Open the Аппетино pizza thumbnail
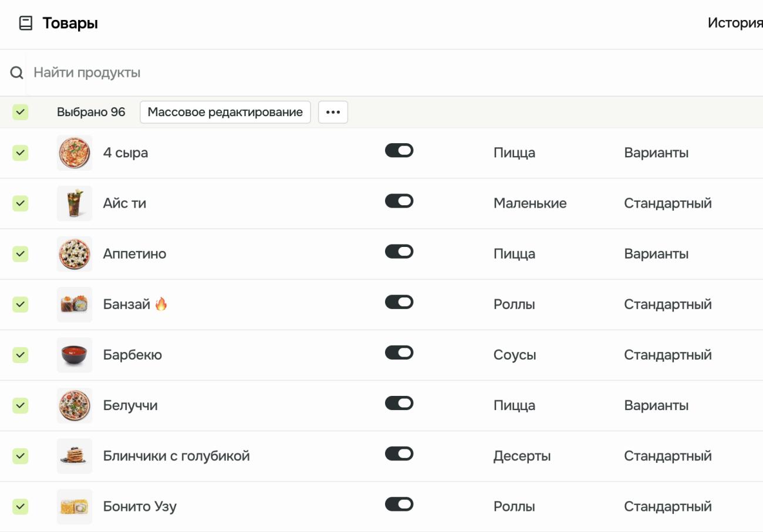This screenshot has height=532, width=763. coord(75,254)
